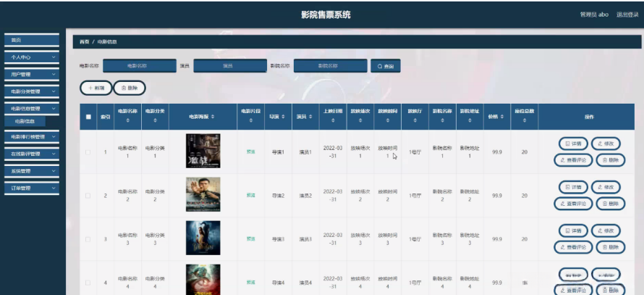Image resolution: width=644 pixels, height=295 pixels.
Task: Expand the 个人中心 sidebar menu chevron
Action: 54,57
